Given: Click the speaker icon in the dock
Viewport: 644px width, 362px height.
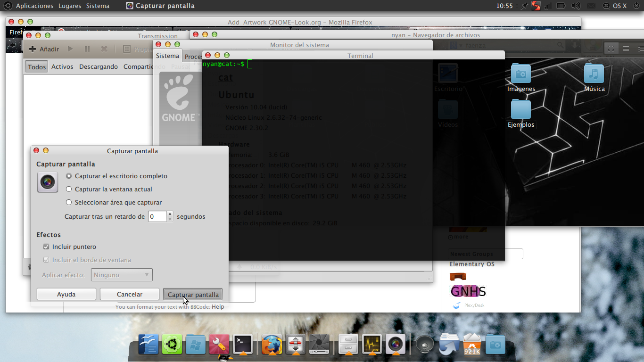Looking at the screenshot, I should click(x=425, y=345).
